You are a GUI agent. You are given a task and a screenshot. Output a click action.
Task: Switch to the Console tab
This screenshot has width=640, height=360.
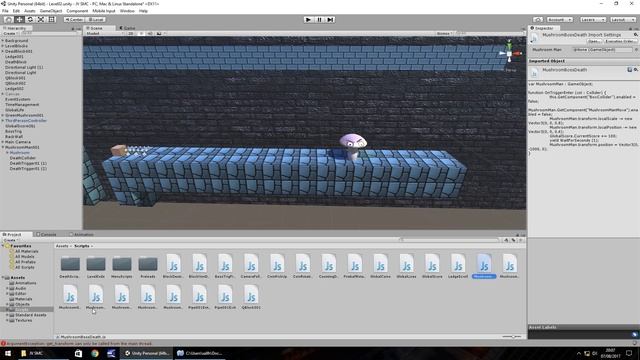(46, 235)
